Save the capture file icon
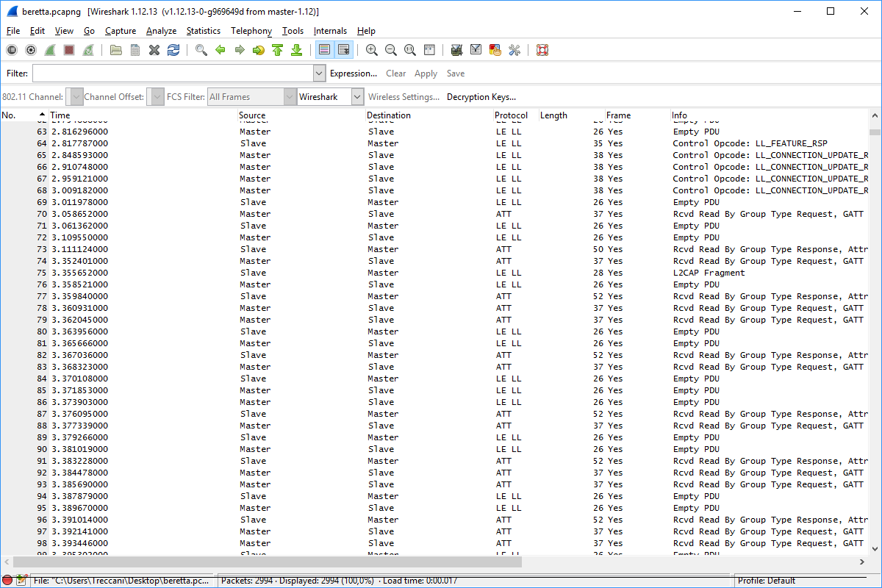This screenshot has height=588, width=882. (x=135, y=50)
